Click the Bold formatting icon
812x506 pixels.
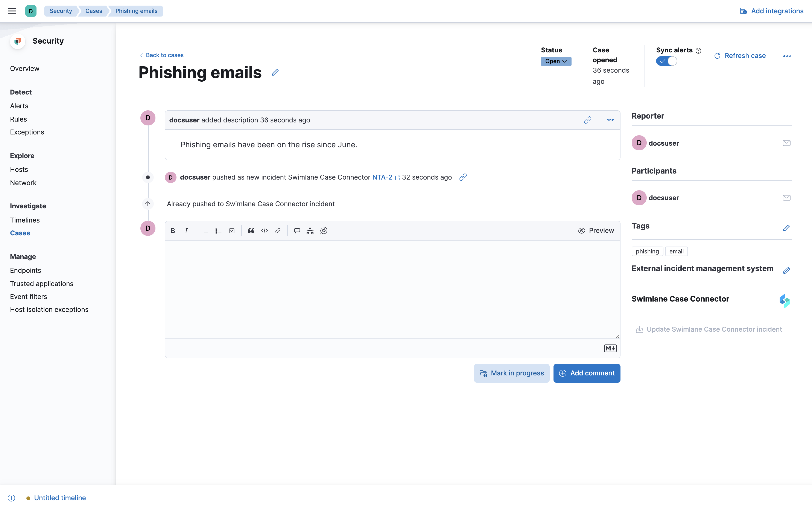[x=173, y=231]
